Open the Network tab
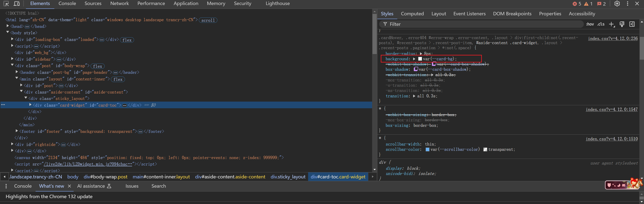 (x=120, y=3)
